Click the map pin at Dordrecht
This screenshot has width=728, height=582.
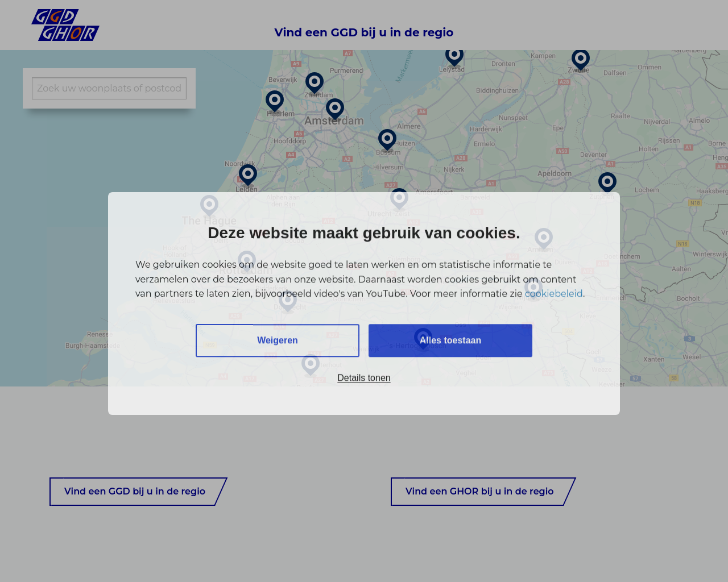[x=288, y=301]
